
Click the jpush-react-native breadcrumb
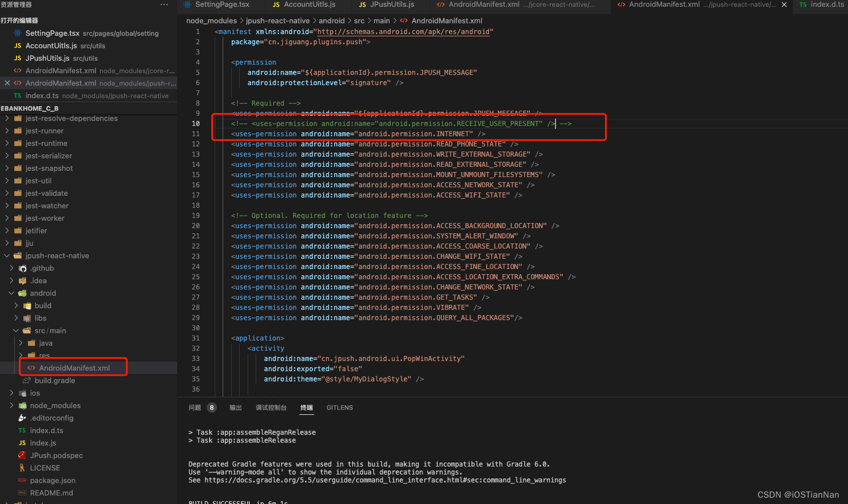pyautogui.click(x=278, y=21)
